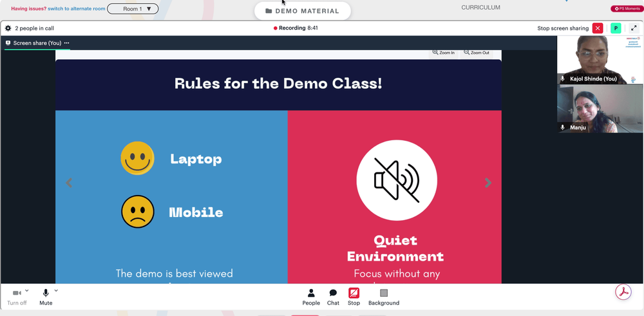
Task: Click the PS Moments button
Action: pyautogui.click(x=627, y=8)
